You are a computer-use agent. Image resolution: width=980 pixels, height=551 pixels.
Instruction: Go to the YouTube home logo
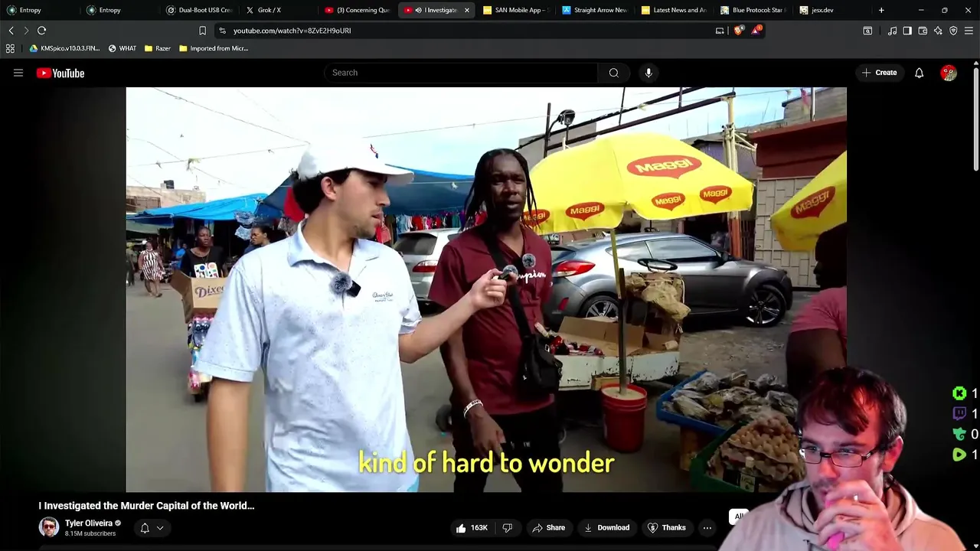click(60, 73)
